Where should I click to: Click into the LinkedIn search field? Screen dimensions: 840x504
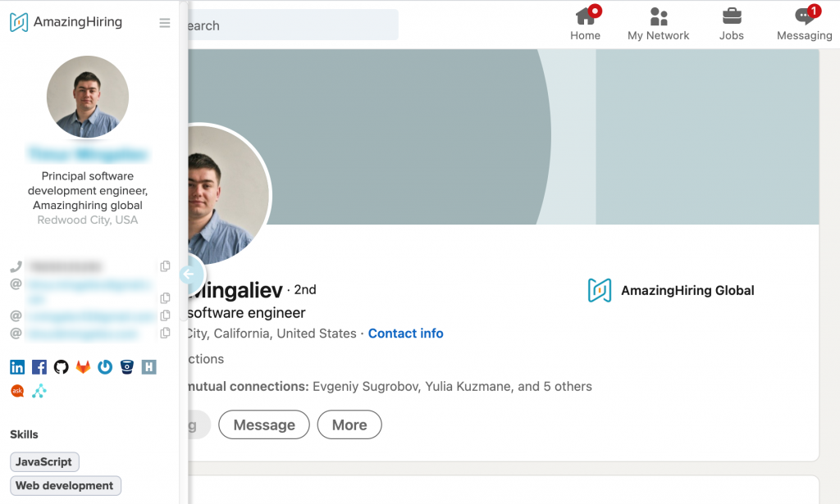point(293,25)
